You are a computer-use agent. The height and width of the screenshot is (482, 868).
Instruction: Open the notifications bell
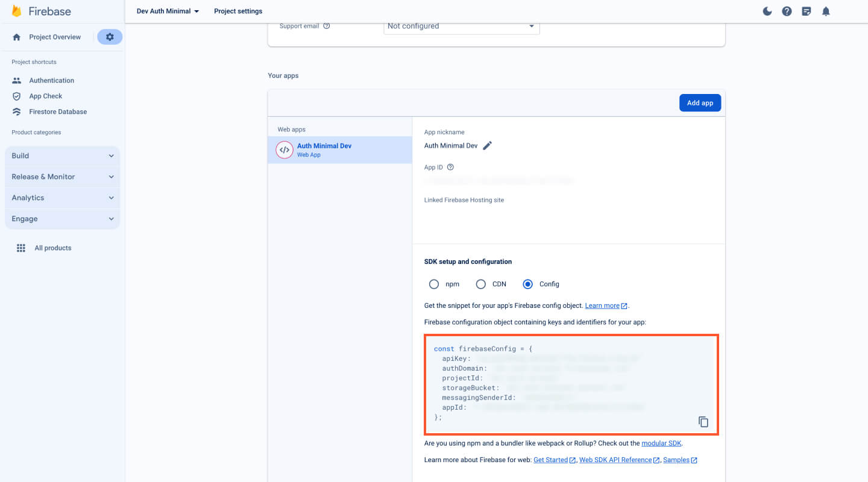[826, 11]
